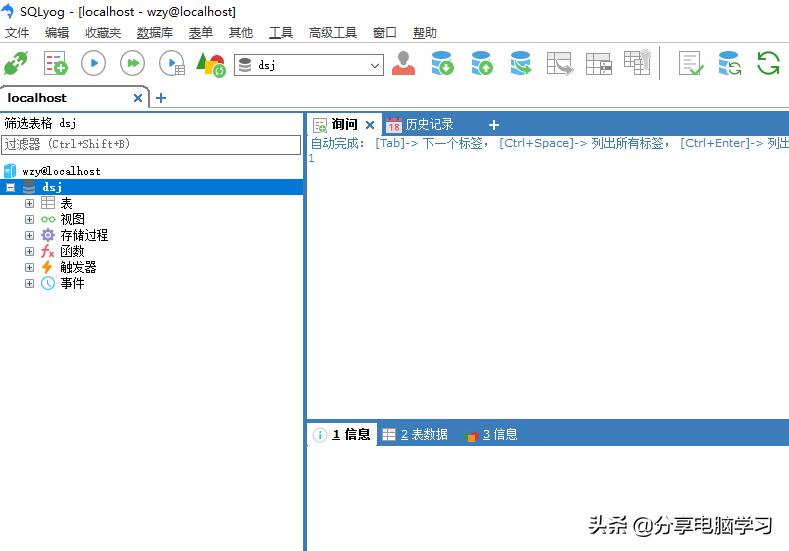The height and width of the screenshot is (551, 789).
Task: Expand the 函数 functions node
Action: click(29, 251)
